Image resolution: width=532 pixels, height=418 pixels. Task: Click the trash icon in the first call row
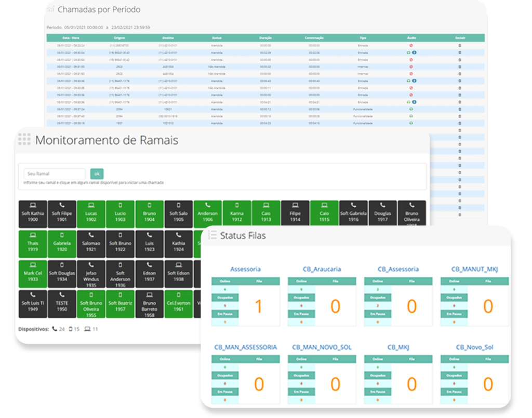pyautogui.click(x=459, y=46)
